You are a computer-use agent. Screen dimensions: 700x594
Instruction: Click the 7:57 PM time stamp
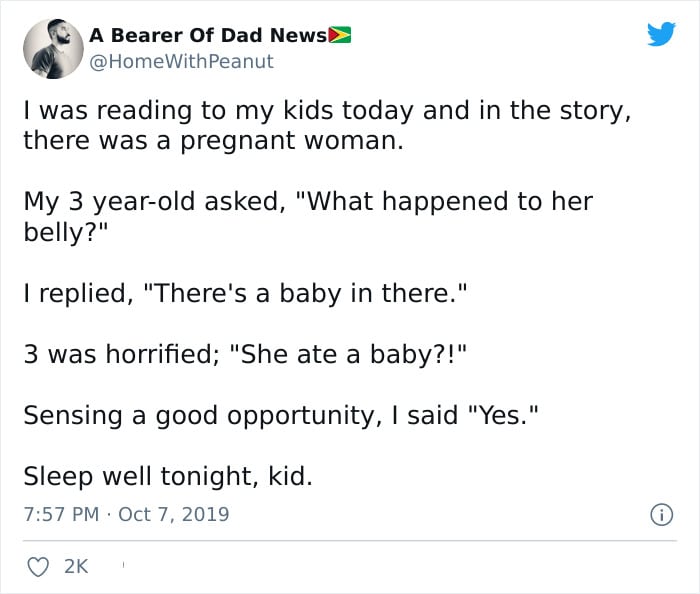61,514
